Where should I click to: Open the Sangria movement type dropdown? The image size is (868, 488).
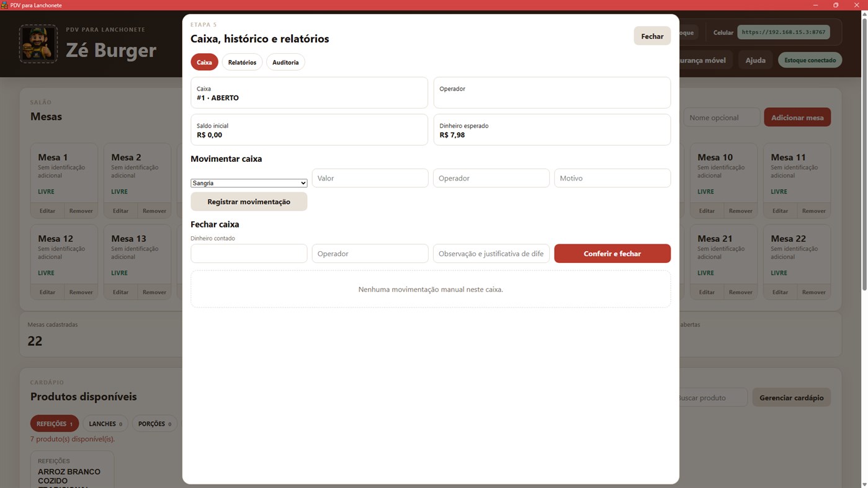coord(249,183)
